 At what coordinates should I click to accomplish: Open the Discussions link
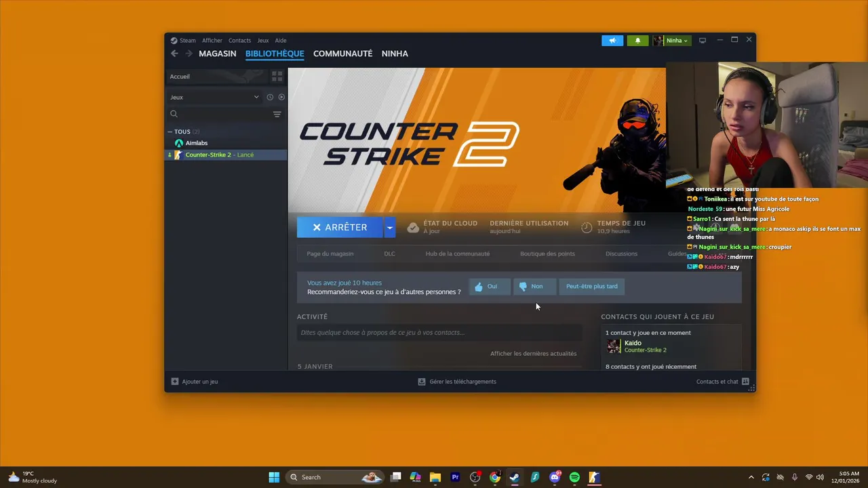621,253
